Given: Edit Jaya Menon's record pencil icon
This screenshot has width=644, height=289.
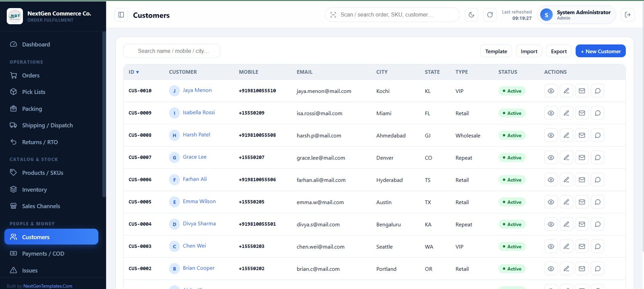Looking at the screenshot, I should [x=566, y=91].
